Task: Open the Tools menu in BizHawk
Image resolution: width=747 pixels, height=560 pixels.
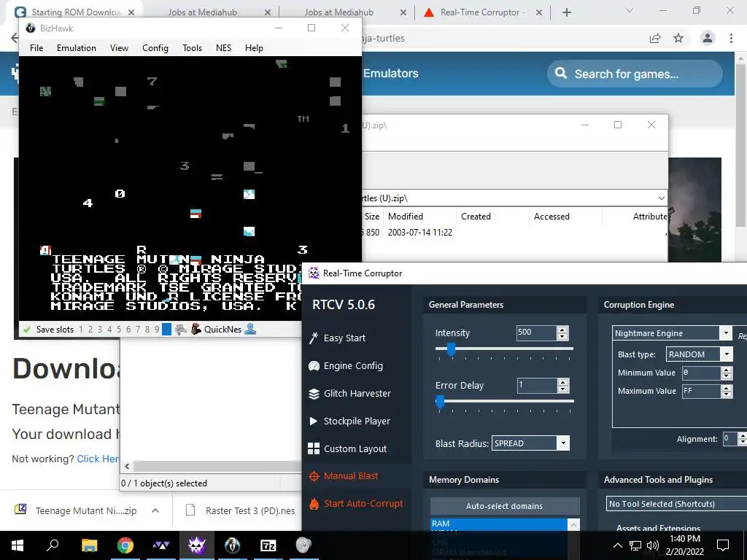Action: click(x=192, y=47)
